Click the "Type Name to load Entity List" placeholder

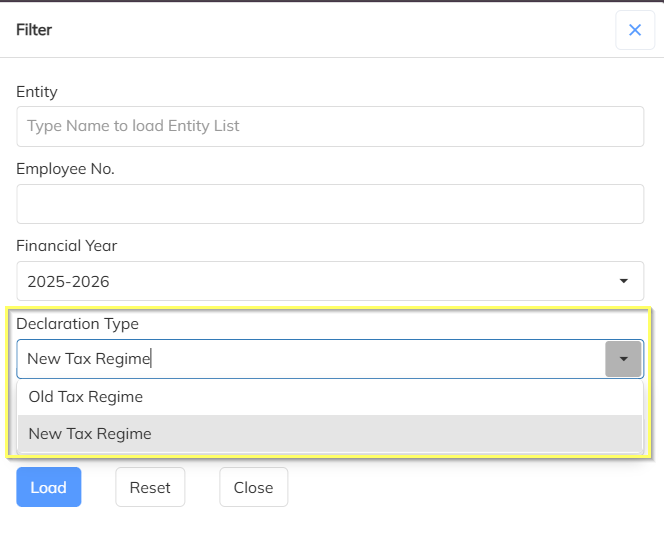pos(133,126)
